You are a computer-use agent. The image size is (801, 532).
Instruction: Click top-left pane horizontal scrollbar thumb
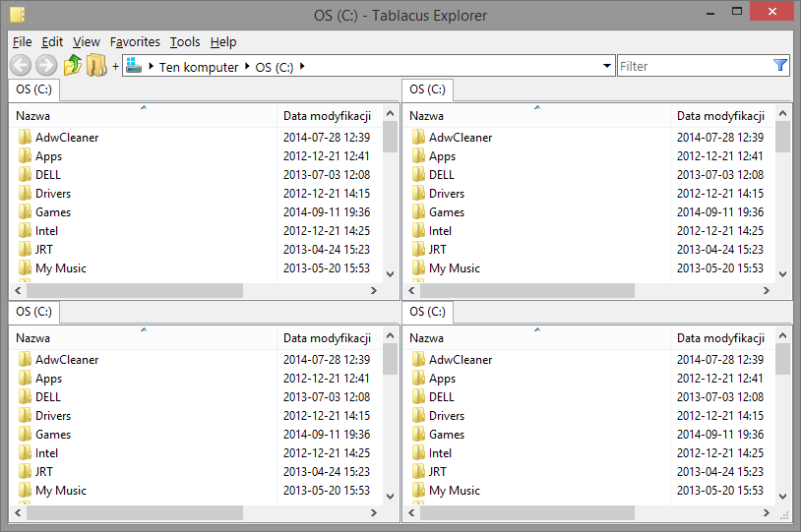[135, 290]
